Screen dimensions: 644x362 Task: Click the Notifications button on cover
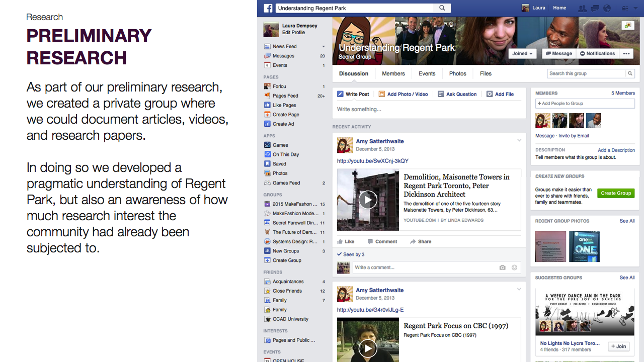click(597, 53)
